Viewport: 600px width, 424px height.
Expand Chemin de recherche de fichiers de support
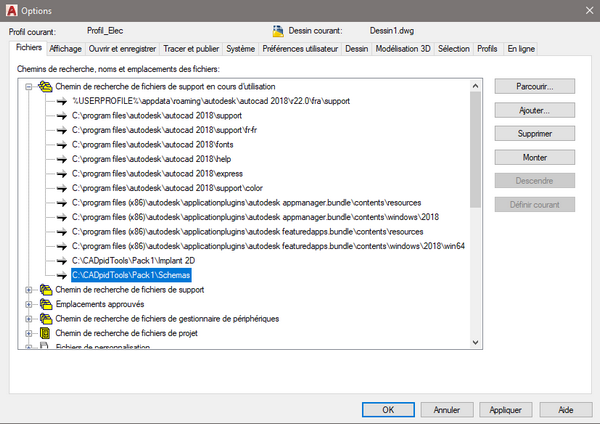pyautogui.click(x=27, y=289)
